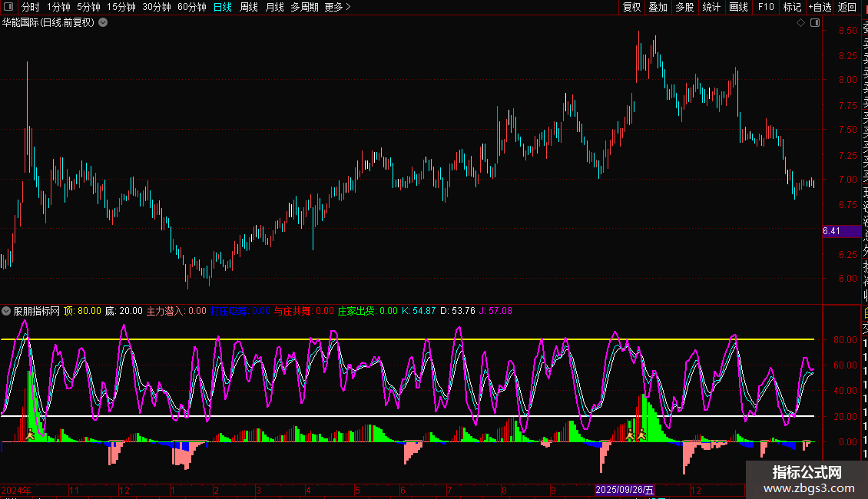Image resolution: width=868 pixels, height=499 pixels.
Task: Click the 2025/09/26/五 date marker
Action: coord(624,490)
